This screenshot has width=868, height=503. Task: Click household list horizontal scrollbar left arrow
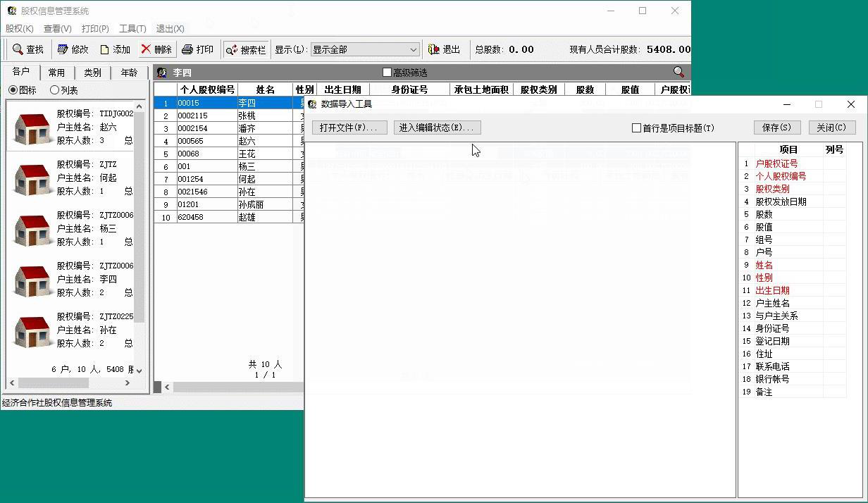(x=12, y=383)
